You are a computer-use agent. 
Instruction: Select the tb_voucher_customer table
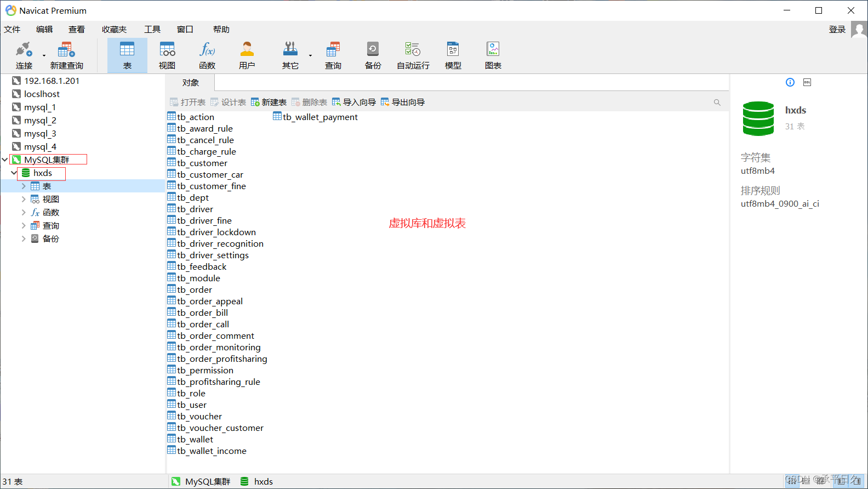coord(215,428)
